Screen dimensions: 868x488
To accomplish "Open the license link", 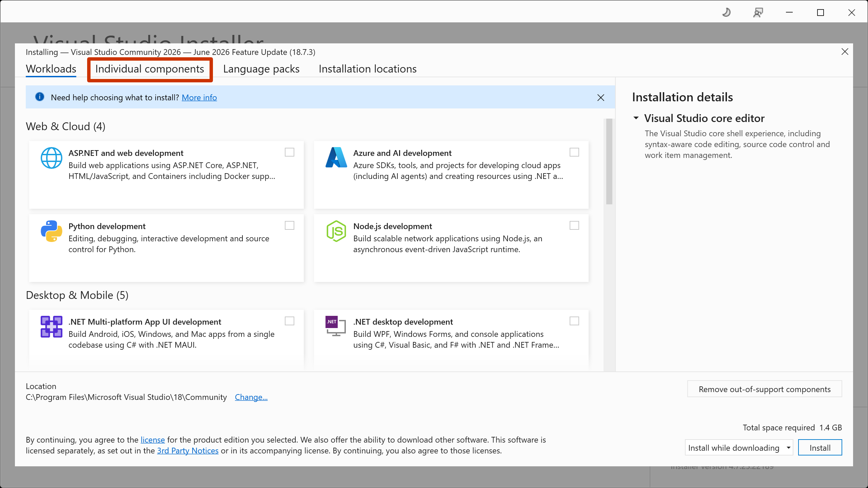I will coord(153,440).
